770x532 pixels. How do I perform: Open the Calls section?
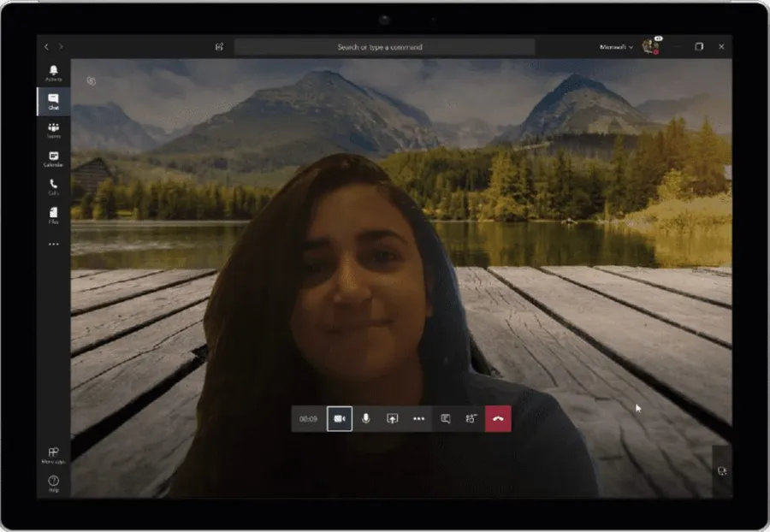point(54,187)
